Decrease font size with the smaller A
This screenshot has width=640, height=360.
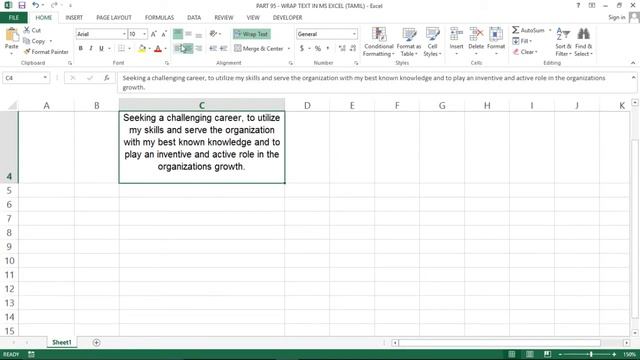coord(164,34)
